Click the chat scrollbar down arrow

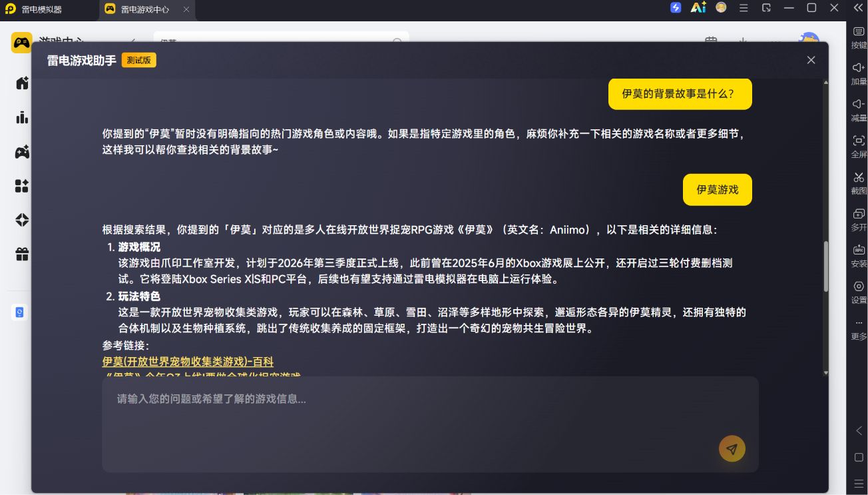click(x=826, y=372)
